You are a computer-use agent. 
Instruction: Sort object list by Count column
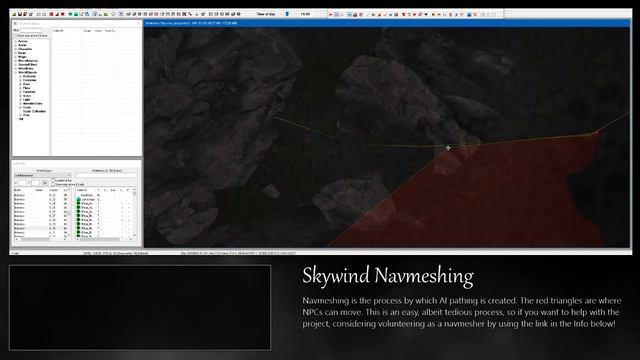(87, 31)
